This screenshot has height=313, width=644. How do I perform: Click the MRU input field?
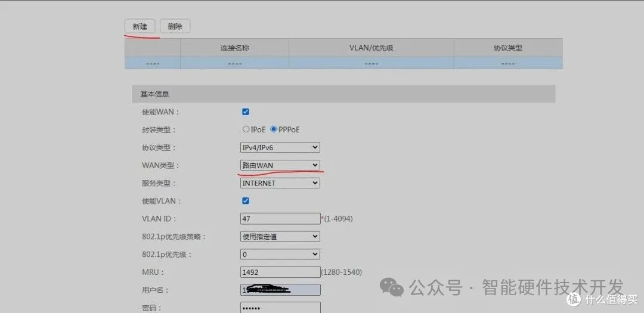click(x=280, y=272)
